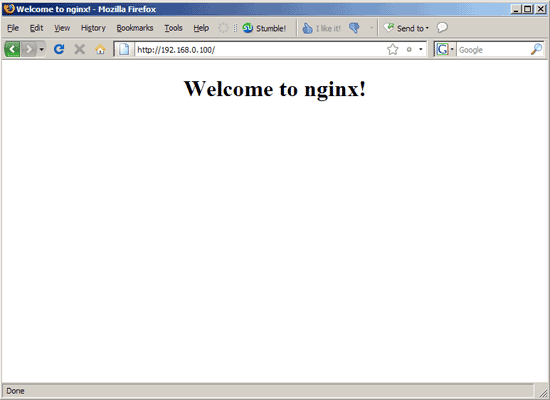The width and height of the screenshot is (550, 400).
Task: Click the I like it! label
Action: (328, 29)
